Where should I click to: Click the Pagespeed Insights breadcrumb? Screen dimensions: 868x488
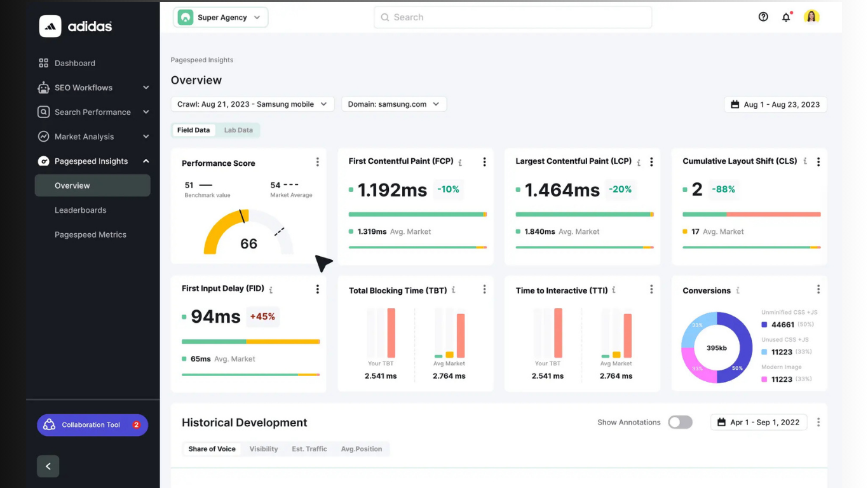pos(202,60)
